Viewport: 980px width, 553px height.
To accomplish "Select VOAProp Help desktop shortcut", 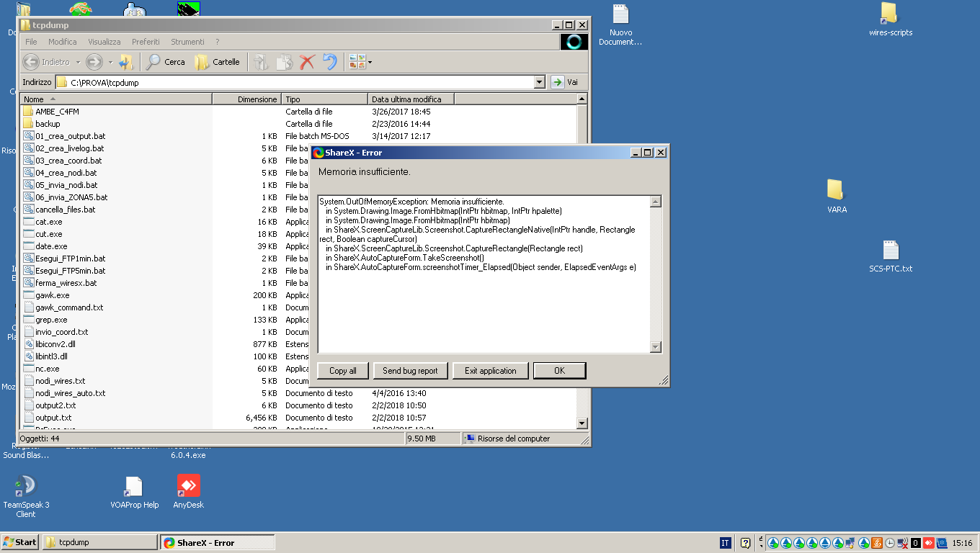I will [x=134, y=492].
